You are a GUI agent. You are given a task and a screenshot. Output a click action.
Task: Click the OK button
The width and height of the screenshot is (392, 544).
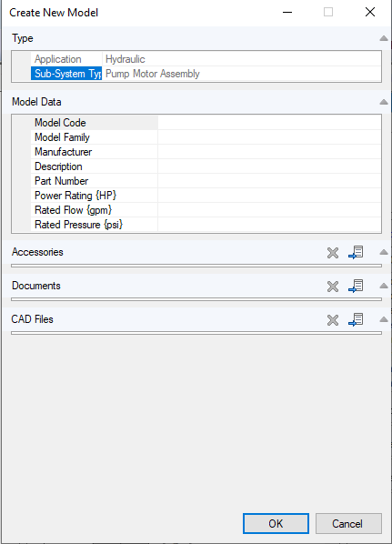click(276, 523)
